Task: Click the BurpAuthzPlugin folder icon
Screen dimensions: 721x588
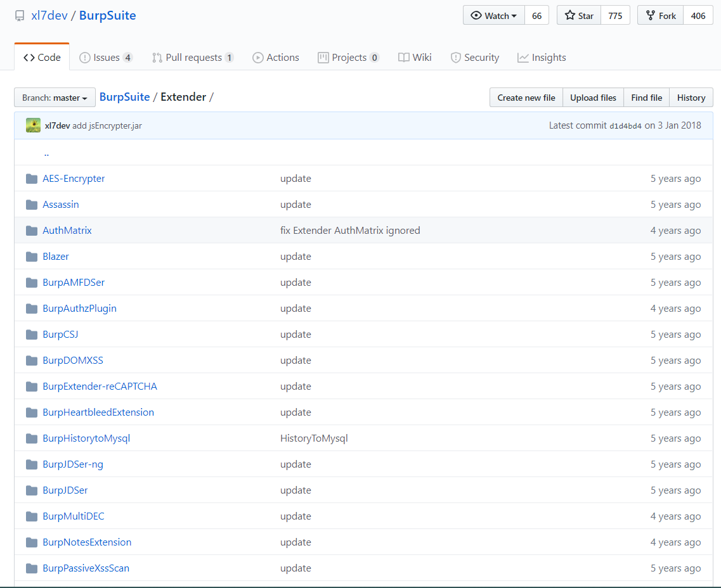Action: point(32,308)
